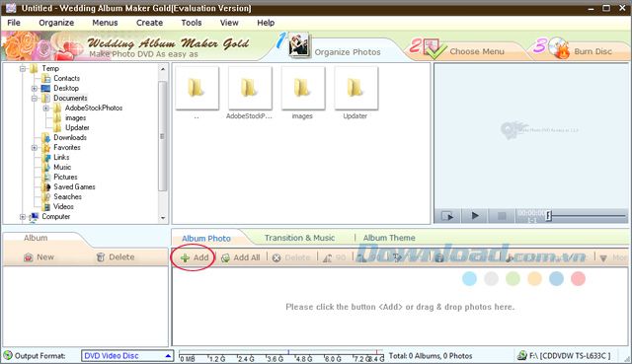Click the disc capacity gauge in status bar
This screenshot has height=364, width=632.
tap(280, 355)
